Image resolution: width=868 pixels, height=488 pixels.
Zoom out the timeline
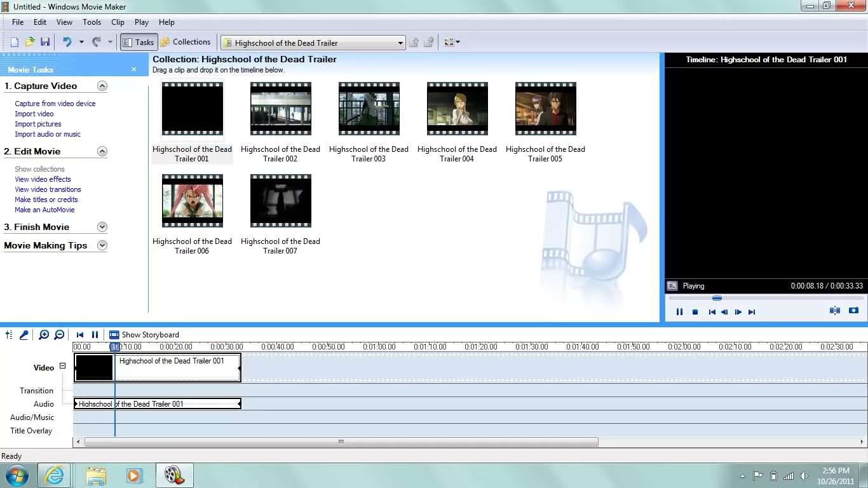tap(59, 335)
